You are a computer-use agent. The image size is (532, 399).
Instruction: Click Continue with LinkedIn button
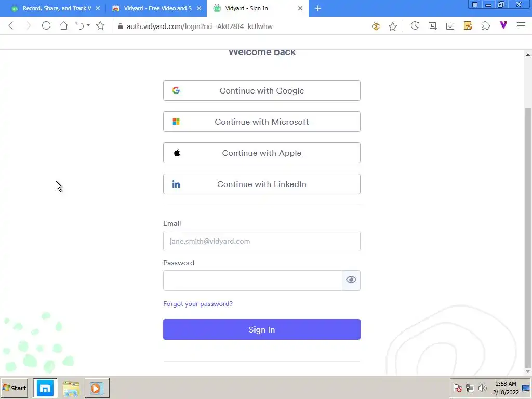pyautogui.click(x=262, y=184)
